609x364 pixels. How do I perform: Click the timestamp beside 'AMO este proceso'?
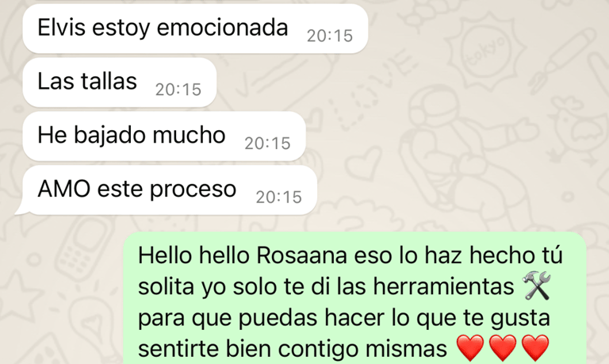pos(279,197)
